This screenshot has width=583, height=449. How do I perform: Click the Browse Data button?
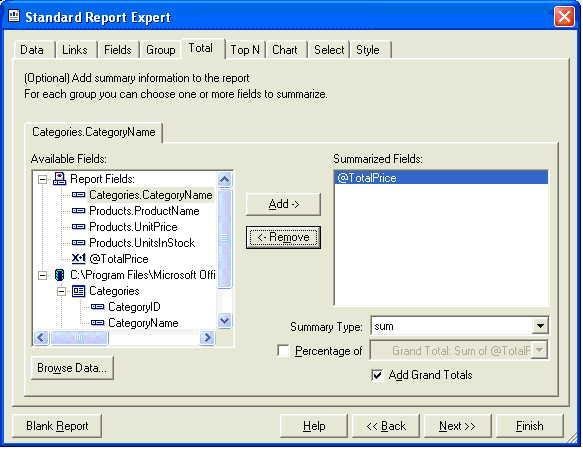pos(72,368)
